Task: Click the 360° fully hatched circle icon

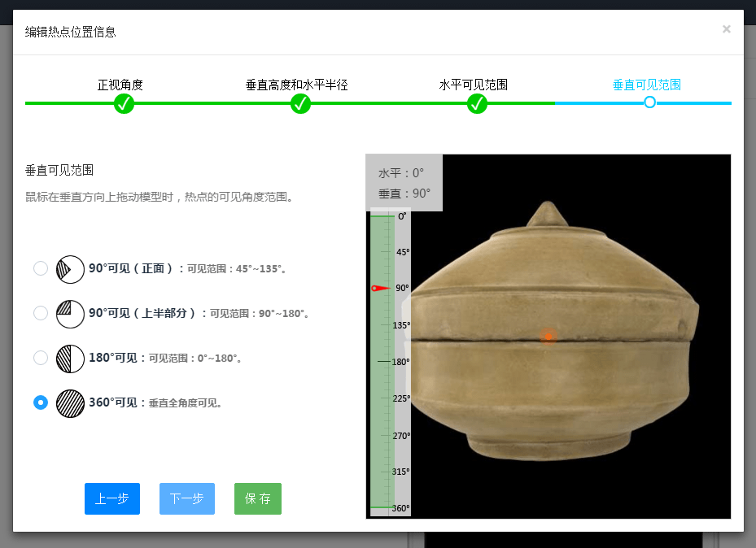Action: tap(71, 403)
